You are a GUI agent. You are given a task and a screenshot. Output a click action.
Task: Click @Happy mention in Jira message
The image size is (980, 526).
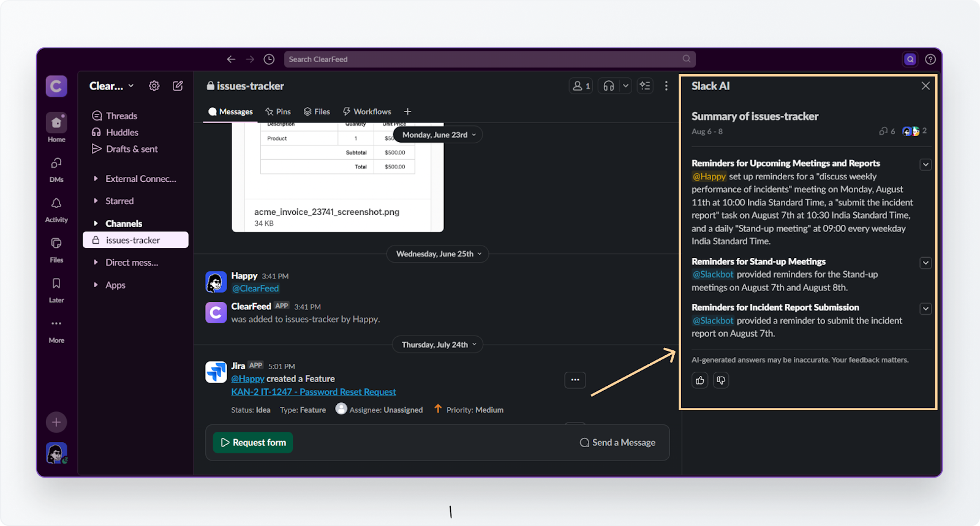[x=247, y=378]
